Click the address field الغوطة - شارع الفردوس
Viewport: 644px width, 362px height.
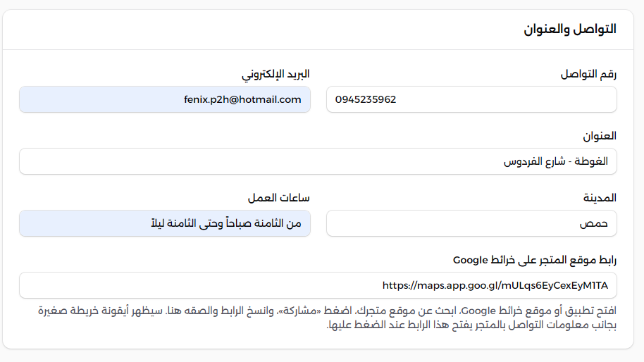tap(318, 161)
